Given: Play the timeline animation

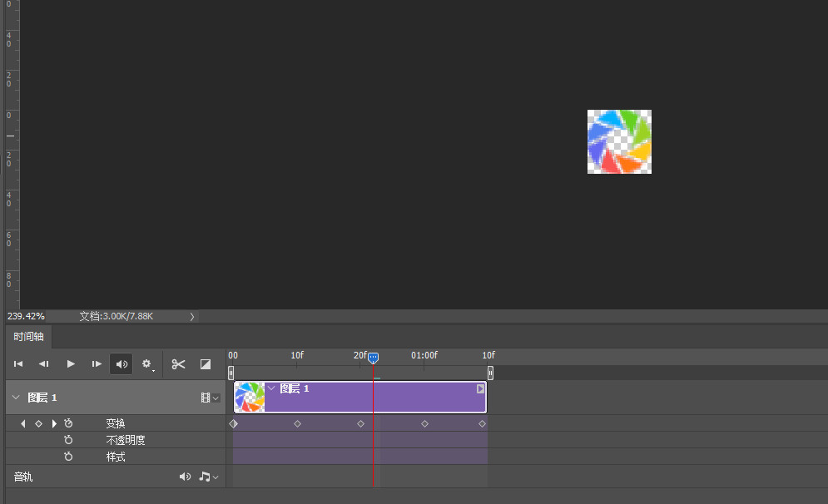Looking at the screenshot, I should click(x=71, y=364).
